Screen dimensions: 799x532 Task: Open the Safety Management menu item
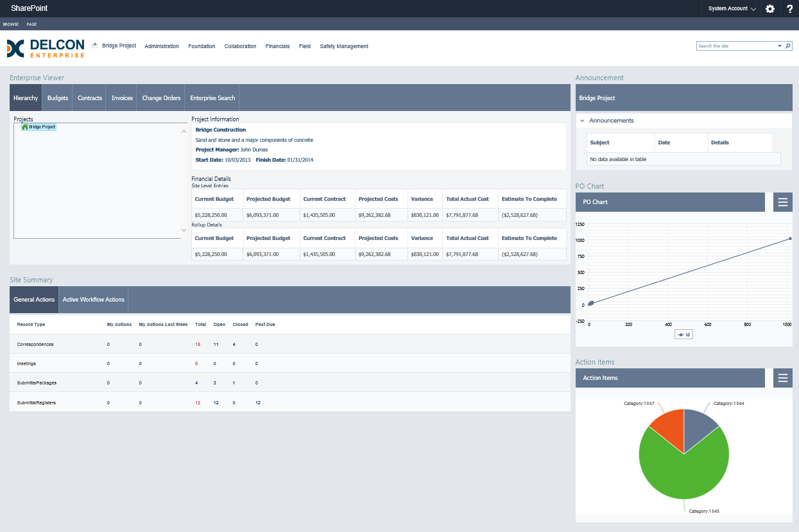(344, 46)
